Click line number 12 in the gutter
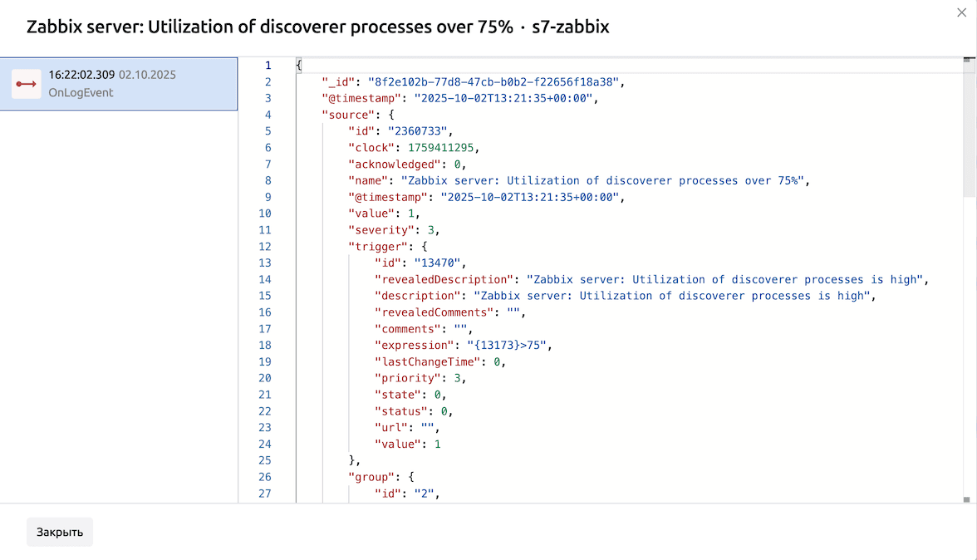Viewport: 977px width, 560px height. click(x=264, y=247)
